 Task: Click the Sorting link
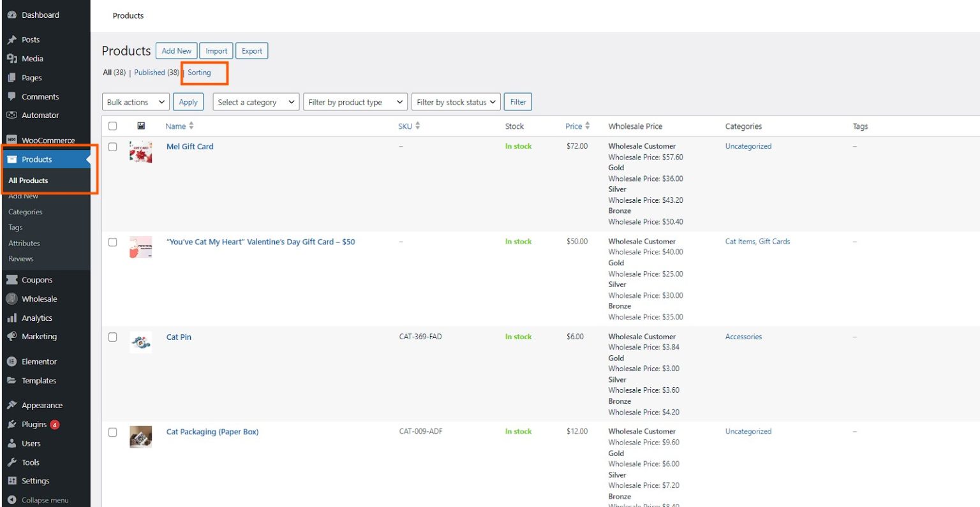[x=198, y=72]
